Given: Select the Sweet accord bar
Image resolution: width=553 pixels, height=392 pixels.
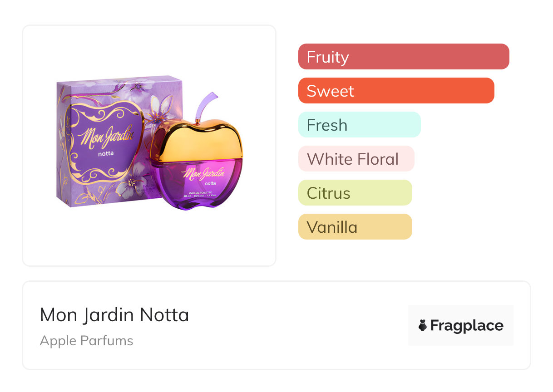Looking at the screenshot, I should click(x=396, y=91).
